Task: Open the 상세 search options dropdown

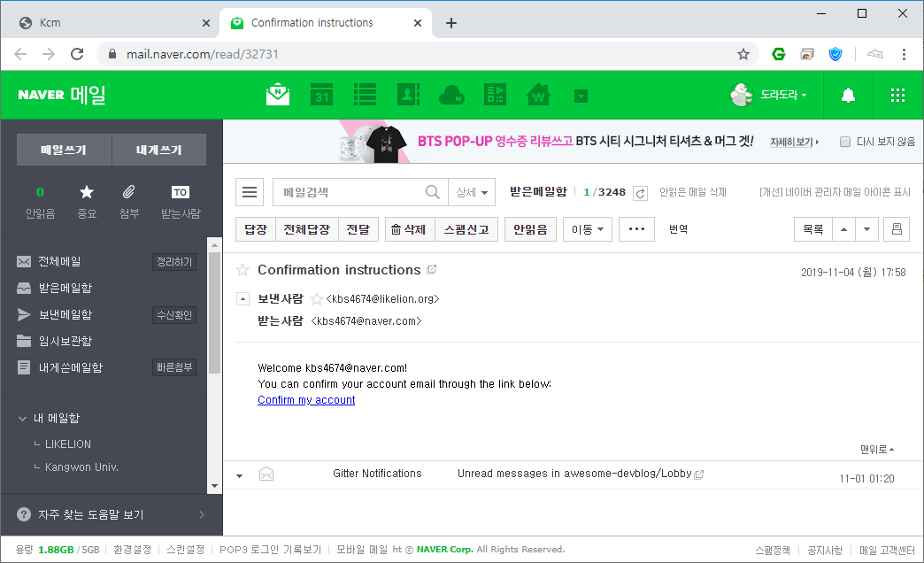Action: coord(472,192)
